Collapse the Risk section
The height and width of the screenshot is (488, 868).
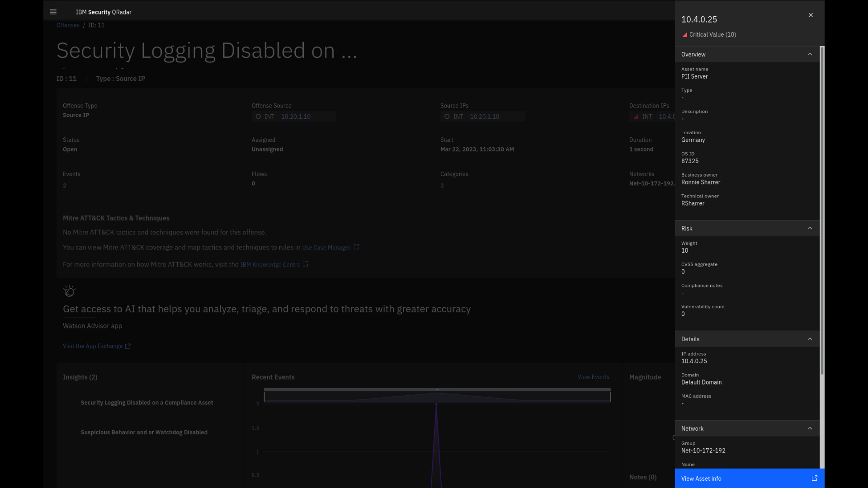tap(810, 228)
